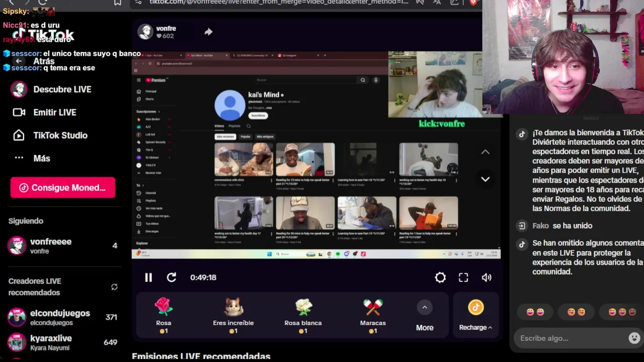Select Videos tab in streamed YouTube

pyautogui.click(x=219, y=126)
